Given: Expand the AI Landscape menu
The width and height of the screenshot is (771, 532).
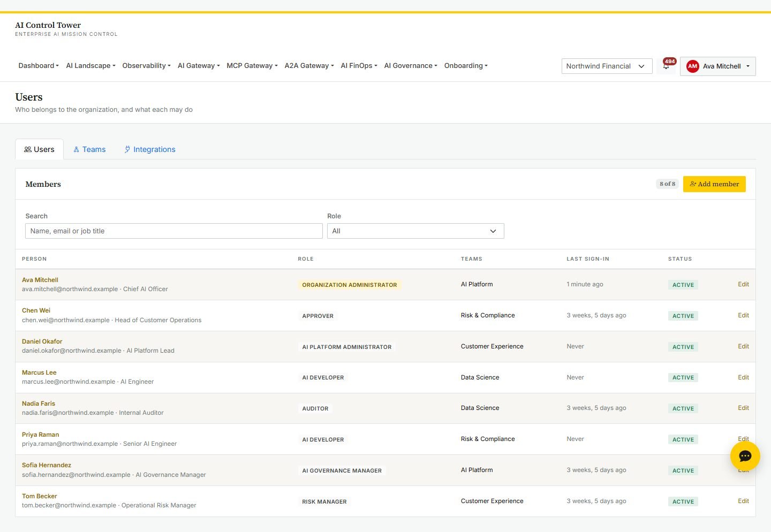Looking at the screenshot, I should [x=90, y=66].
